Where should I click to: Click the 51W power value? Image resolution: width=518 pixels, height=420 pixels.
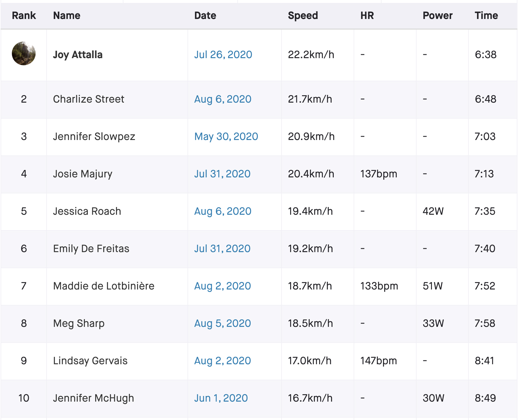433,286
